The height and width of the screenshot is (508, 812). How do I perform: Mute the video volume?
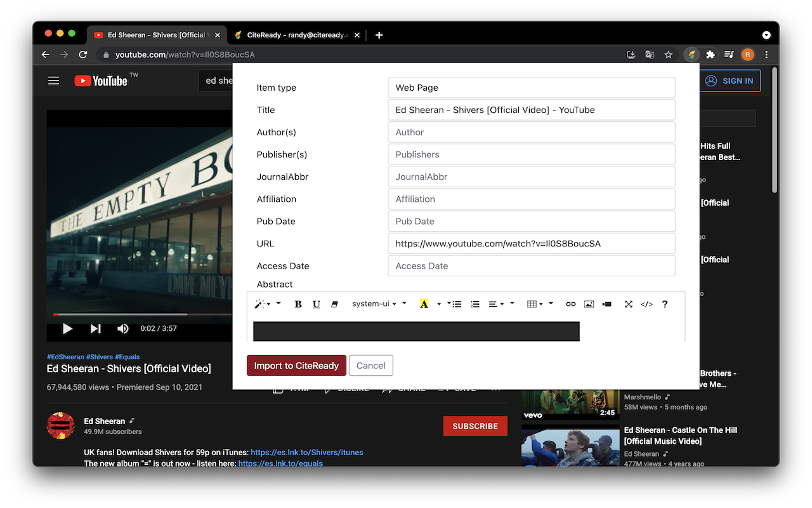pyautogui.click(x=122, y=328)
